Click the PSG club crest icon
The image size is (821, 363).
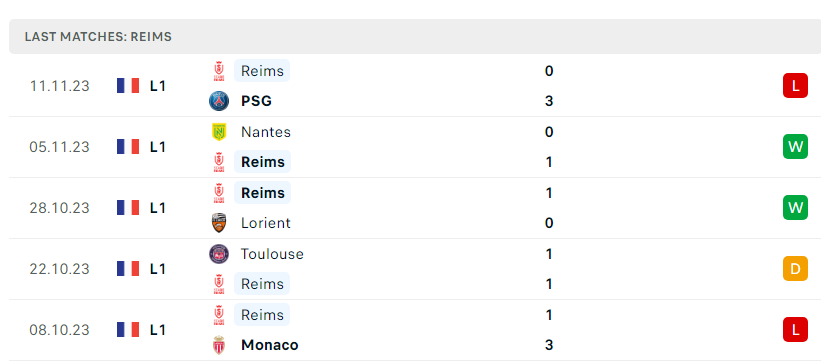point(219,101)
